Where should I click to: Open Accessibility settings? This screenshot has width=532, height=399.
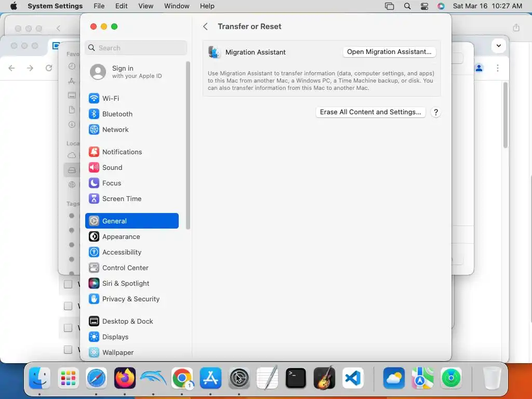click(131, 252)
